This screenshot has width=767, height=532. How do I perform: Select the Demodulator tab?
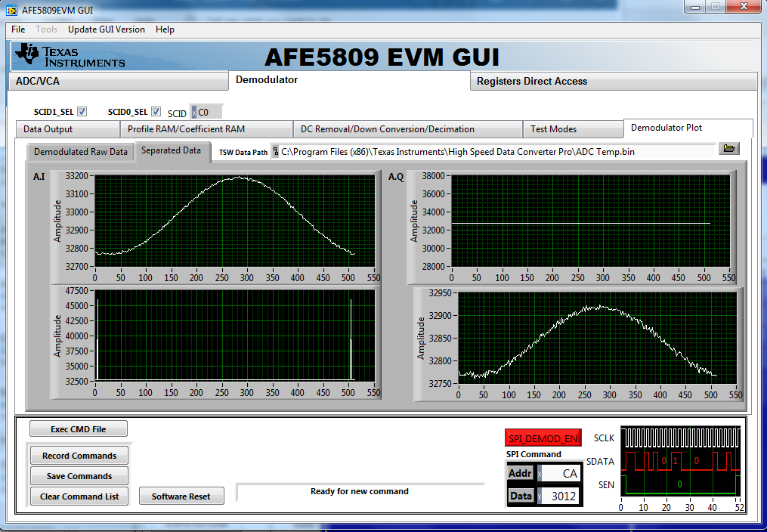pyautogui.click(x=349, y=79)
